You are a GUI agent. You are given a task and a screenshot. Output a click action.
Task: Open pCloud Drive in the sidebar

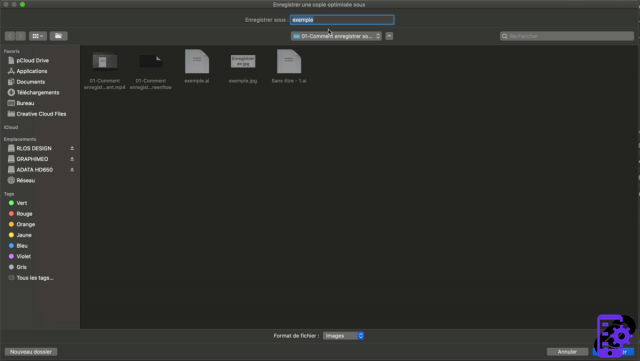[x=32, y=60]
